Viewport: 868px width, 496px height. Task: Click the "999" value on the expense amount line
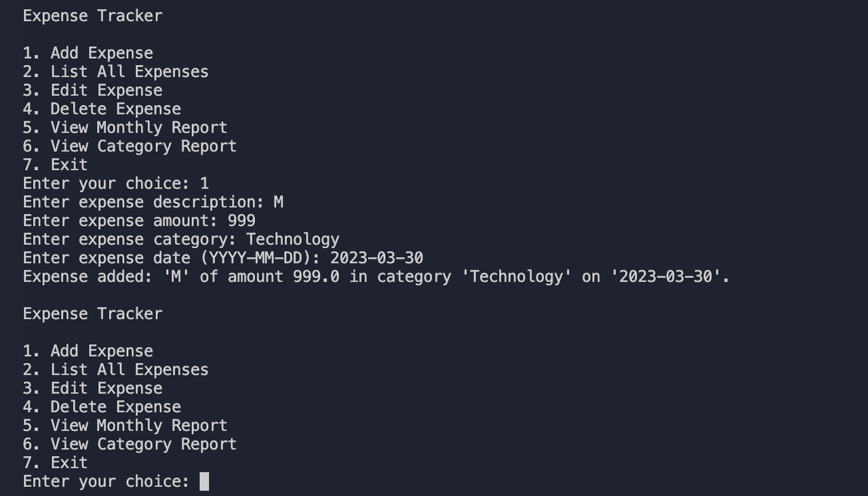pyautogui.click(x=241, y=221)
